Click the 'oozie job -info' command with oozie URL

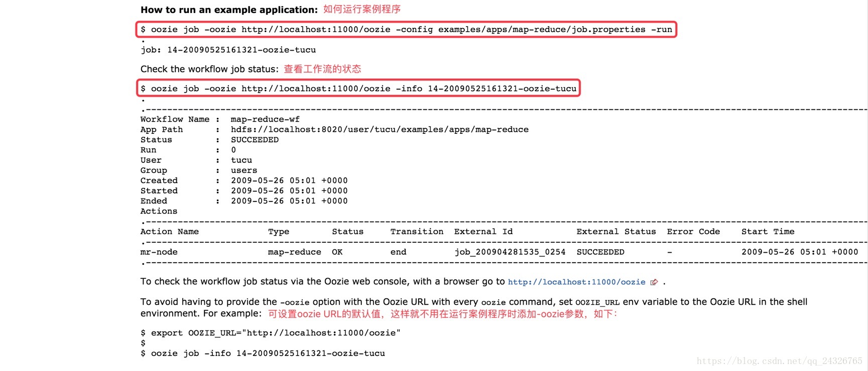click(x=358, y=89)
